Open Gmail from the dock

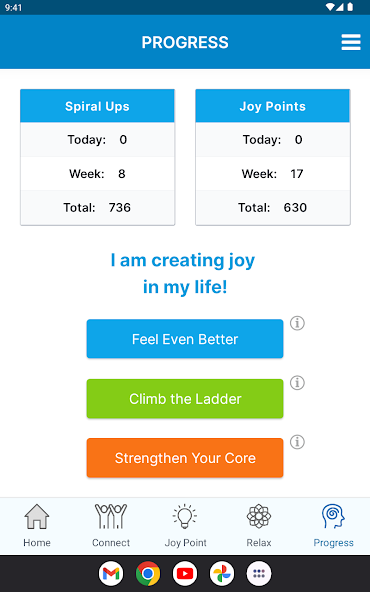(x=111, y=574)
